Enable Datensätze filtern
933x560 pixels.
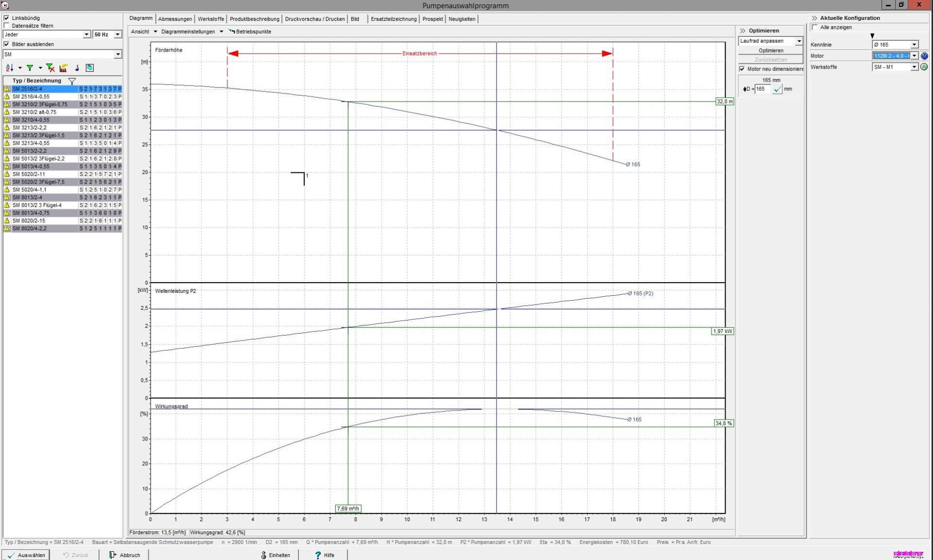[6, 26]
